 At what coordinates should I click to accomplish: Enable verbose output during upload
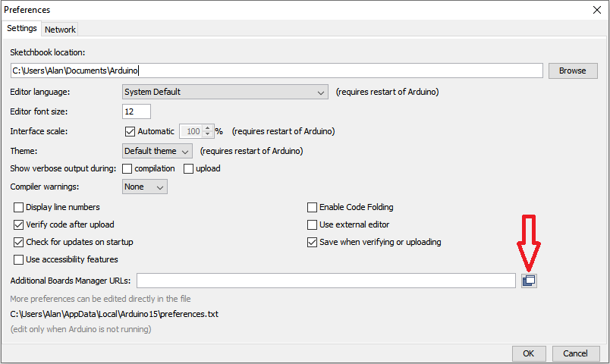[x=188, y=169]
